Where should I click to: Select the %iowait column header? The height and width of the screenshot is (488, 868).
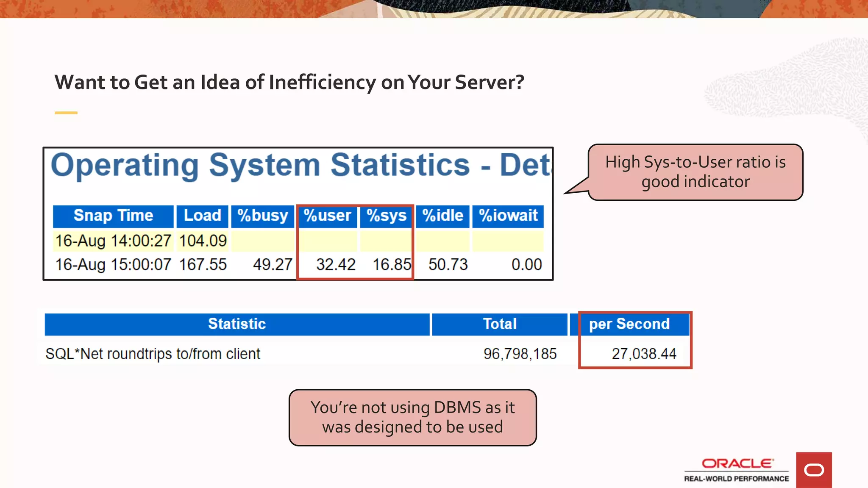coord(508,216)
